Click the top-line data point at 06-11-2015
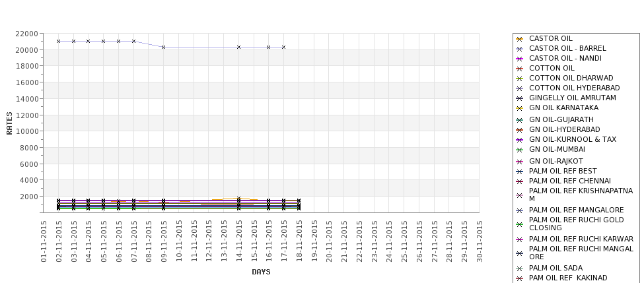The height and width of the screenshot is (283, 644). coord(119,42)
